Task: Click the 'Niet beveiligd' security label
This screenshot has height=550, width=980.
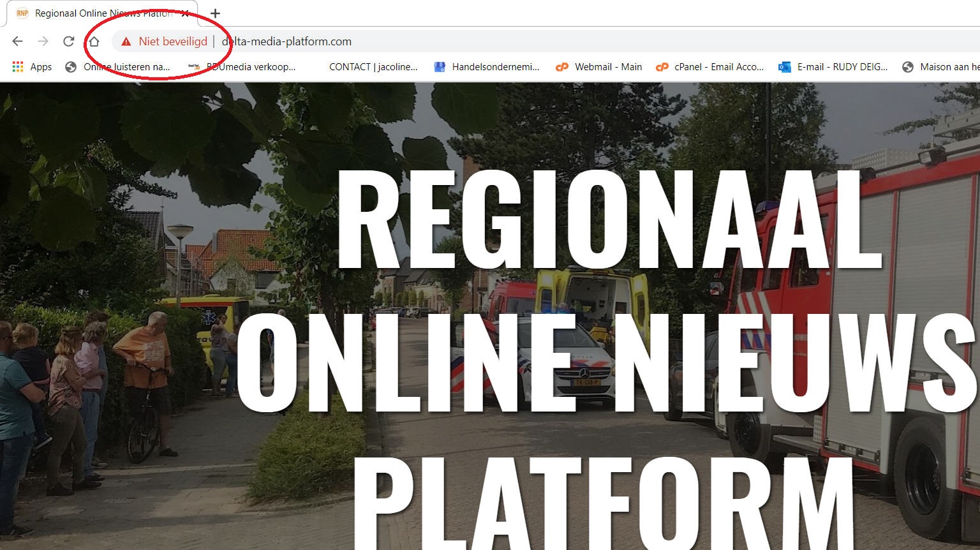Action: click(x=173, y=41)
